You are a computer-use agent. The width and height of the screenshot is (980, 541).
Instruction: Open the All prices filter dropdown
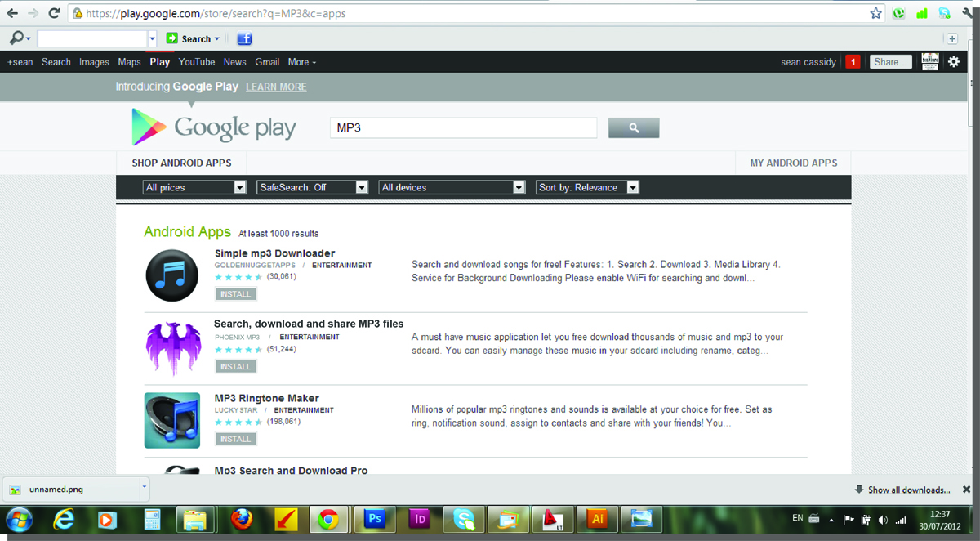[x=194, y=187]
